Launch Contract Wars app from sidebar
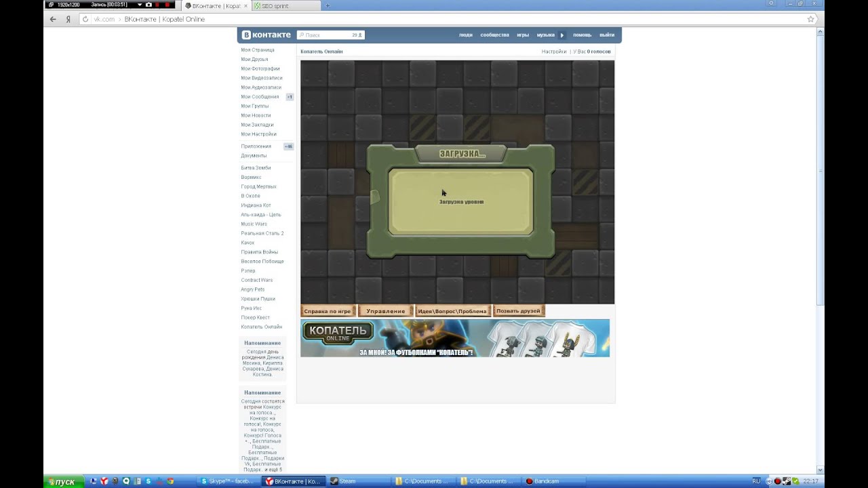The height and width of the screenshot is (488, 868). click(x=257, y=280)
